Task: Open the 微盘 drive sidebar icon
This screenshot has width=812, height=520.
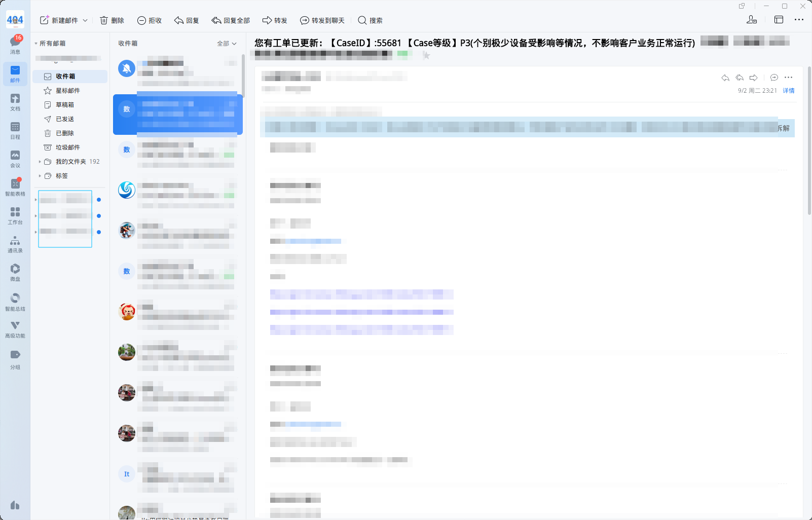Action: [15, 272]
